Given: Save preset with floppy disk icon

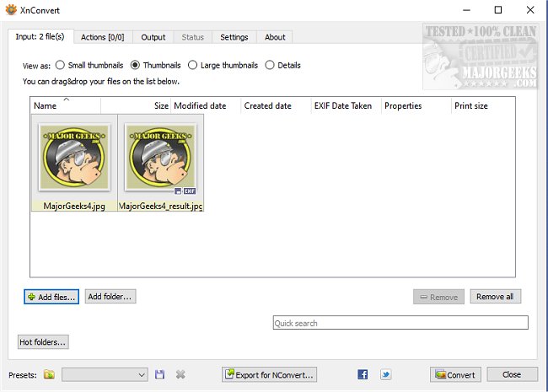Looking at the screenshot, I should (x=159, y=374).
